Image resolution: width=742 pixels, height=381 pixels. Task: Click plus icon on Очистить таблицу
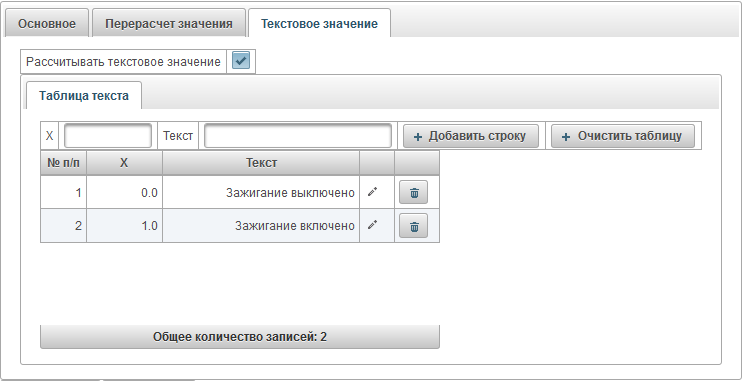[566, 137]
